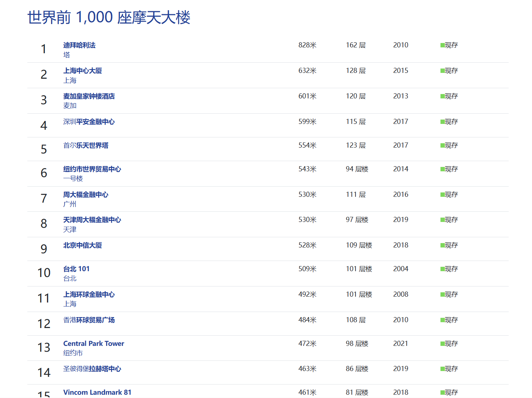The width and height of the screenshot is (532, 398).
Task: Open the 迪拜哈利法 building link
Action: click(79, 45)
